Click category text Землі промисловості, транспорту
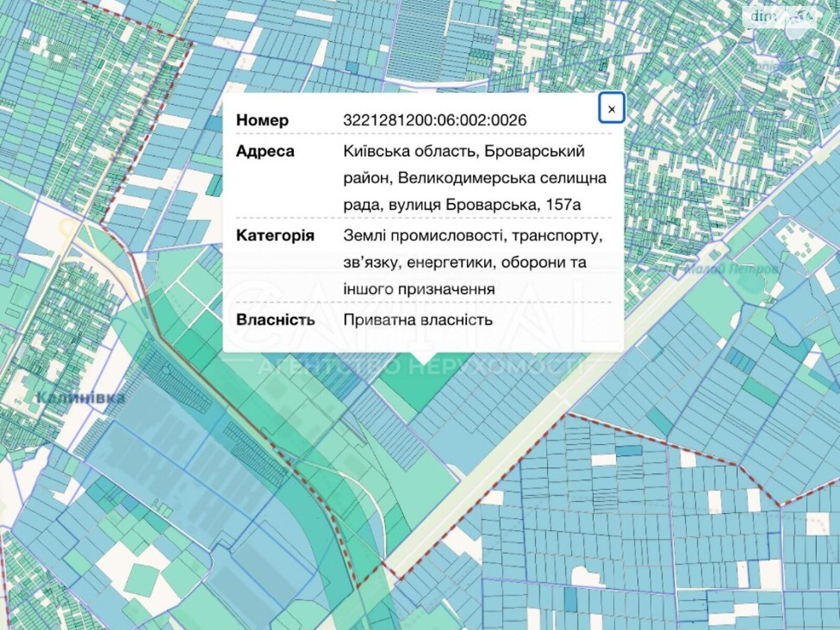Screen dimensions: 840x630 tap(473, 236)
